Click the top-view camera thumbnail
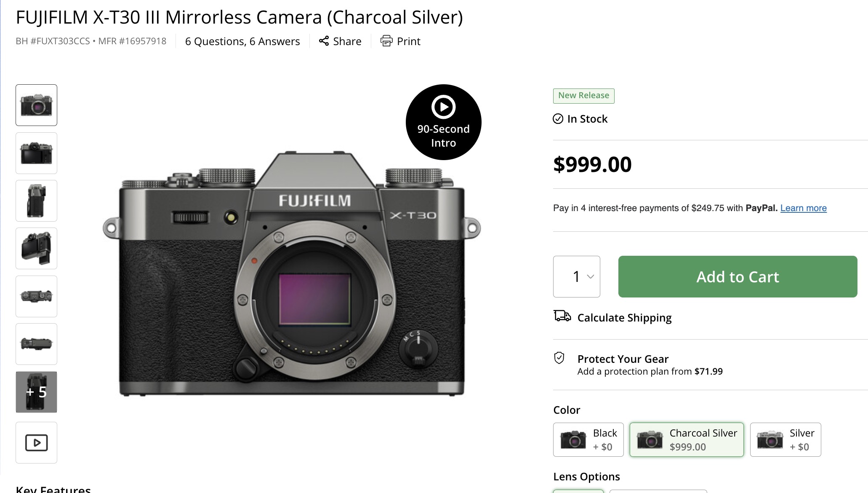Screen dimensions: 868x493 (x=36, y=296)
